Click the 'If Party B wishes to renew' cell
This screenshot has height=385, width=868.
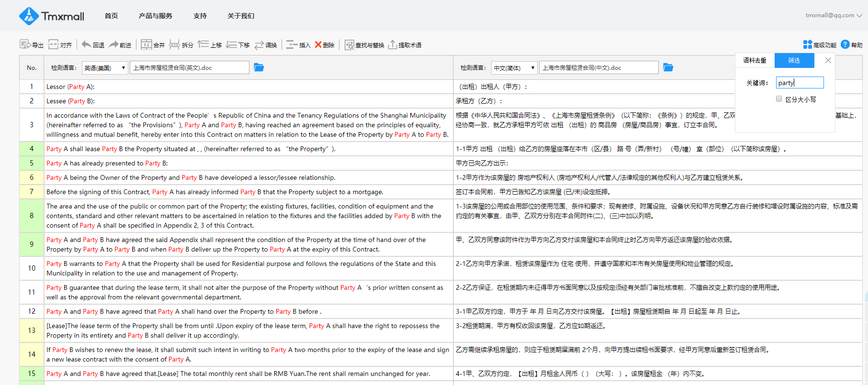248,354
